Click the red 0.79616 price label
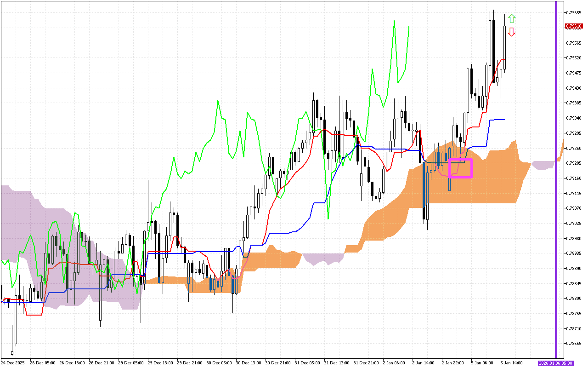588x368 pixels. pos(574,26)
